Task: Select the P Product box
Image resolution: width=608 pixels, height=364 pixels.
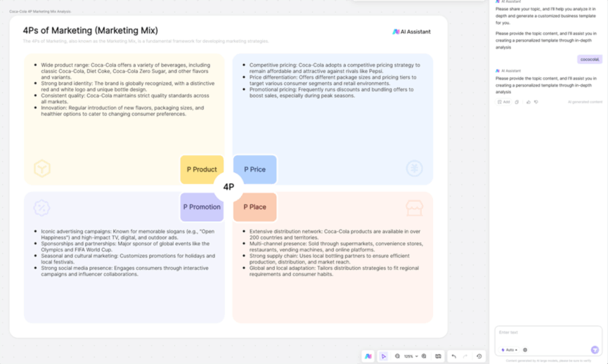Action: click(x=202, y=169)
